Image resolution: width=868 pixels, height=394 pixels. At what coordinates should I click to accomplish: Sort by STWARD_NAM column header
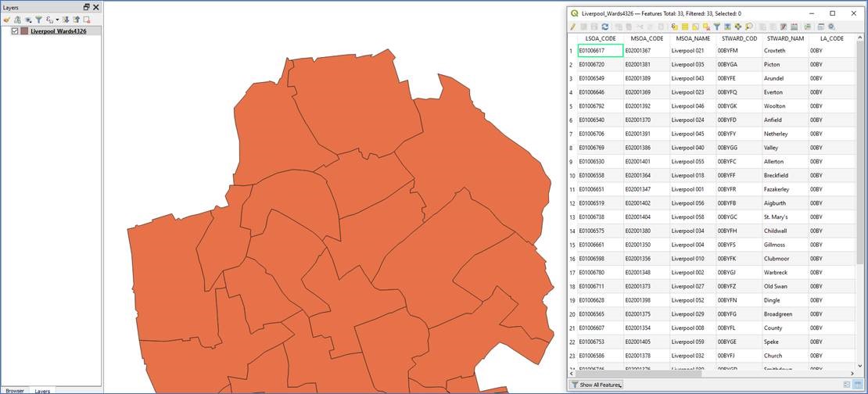786,39
